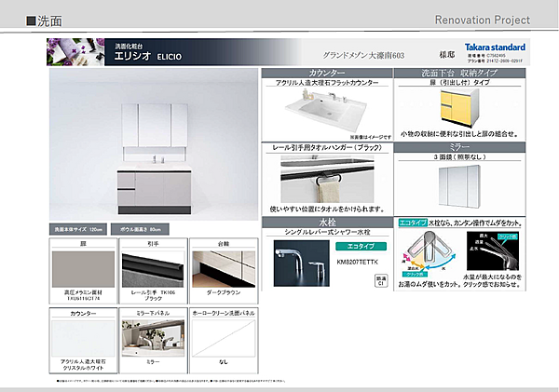Click the ミラー下パネル card heading

coord(153,313)
